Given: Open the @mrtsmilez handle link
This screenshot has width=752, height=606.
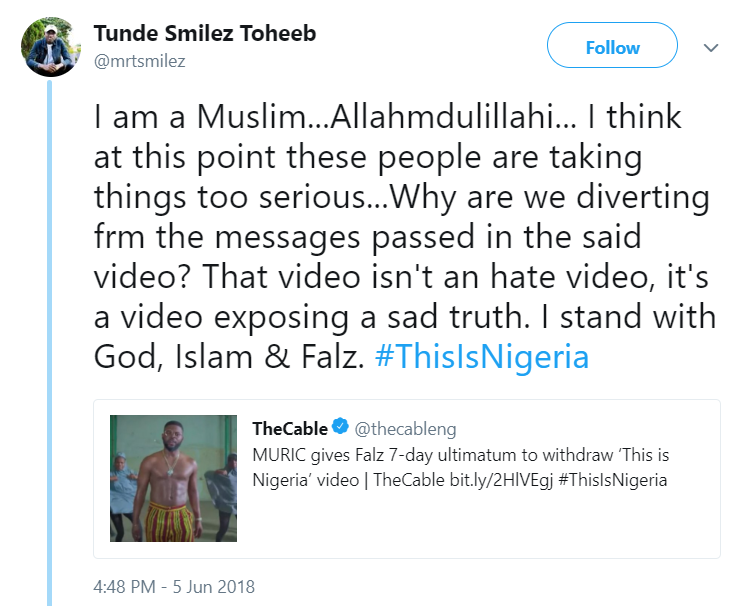Looking at the screenshot, I should click(139, 61).
